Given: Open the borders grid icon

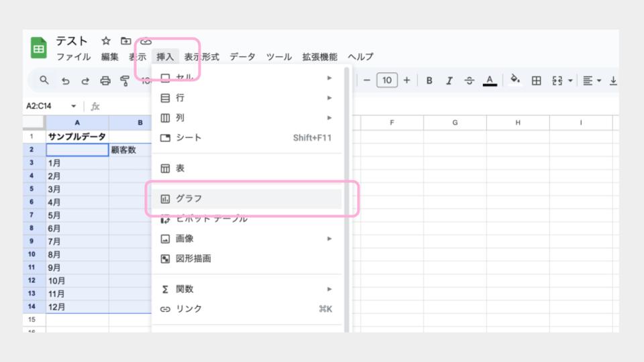Looking at the screenshot, I should pos(536,80).
